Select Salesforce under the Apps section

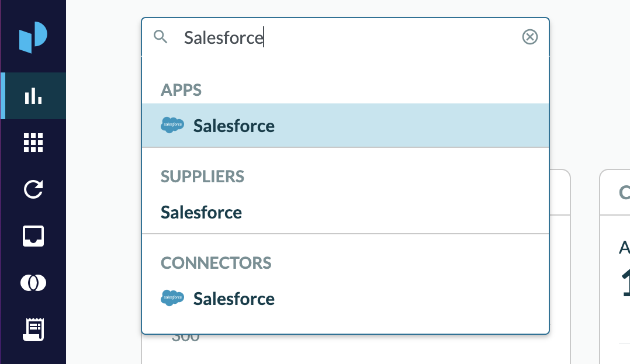[x=234, y=126]
